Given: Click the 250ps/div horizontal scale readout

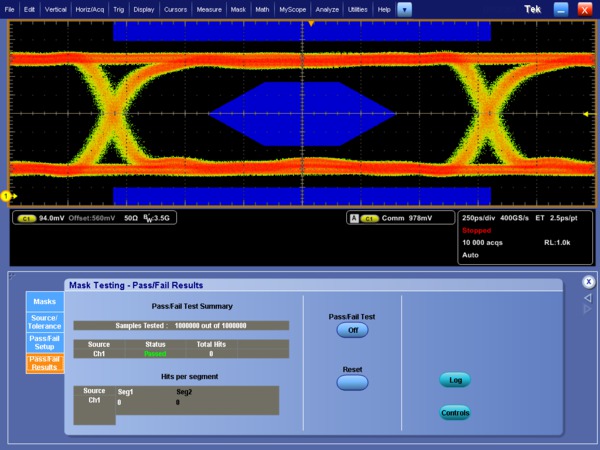Looking at the screenshot, I should tap(484, 217).
